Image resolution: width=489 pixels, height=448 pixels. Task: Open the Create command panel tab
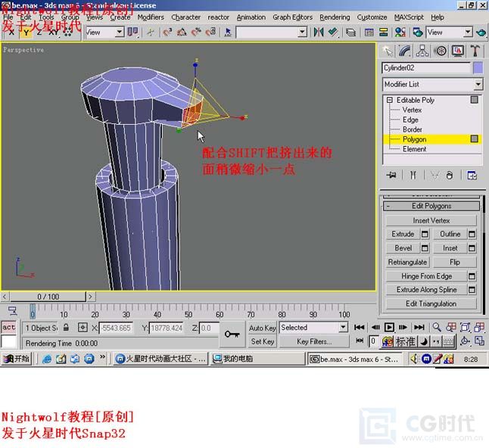[x=388, y=51]
